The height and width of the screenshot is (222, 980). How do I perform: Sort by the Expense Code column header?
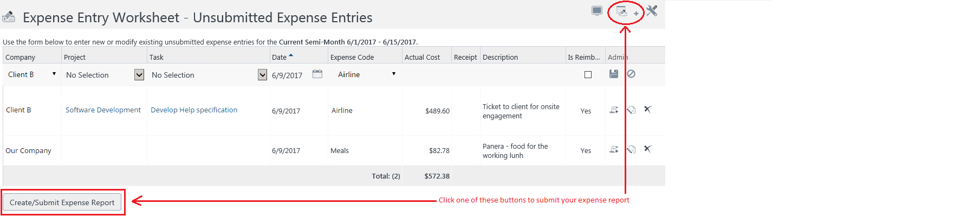click(352, 57)
